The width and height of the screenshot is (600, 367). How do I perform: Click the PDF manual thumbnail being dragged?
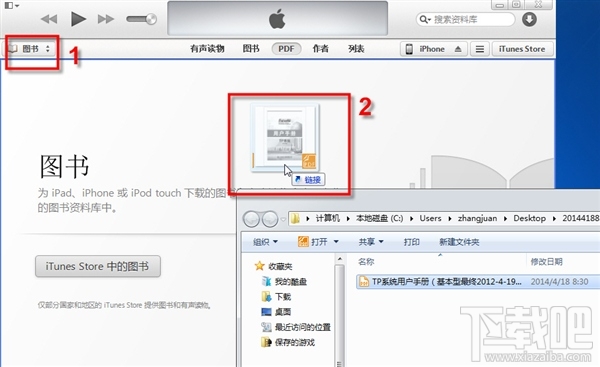coord(285,137)
